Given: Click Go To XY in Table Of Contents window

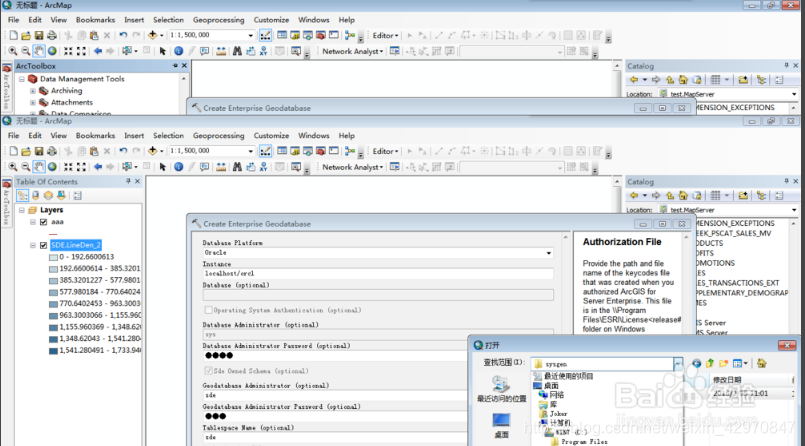Looking at the screenshot, I should click(x=263, y=167).
